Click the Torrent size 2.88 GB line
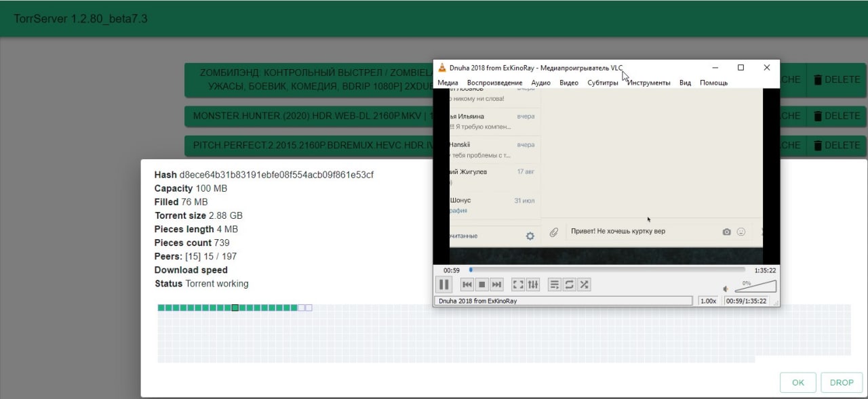The width and height of the screenshot is (868, 399). click(198, 215)
